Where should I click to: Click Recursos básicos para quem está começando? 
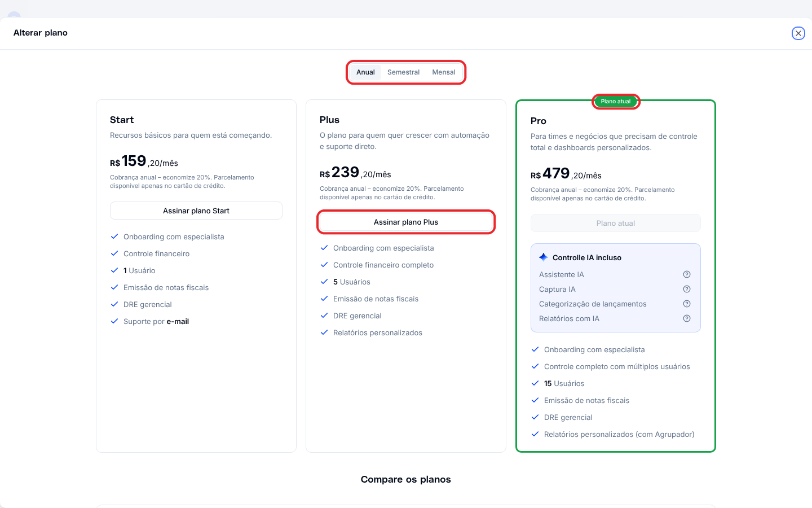[191, 135]
